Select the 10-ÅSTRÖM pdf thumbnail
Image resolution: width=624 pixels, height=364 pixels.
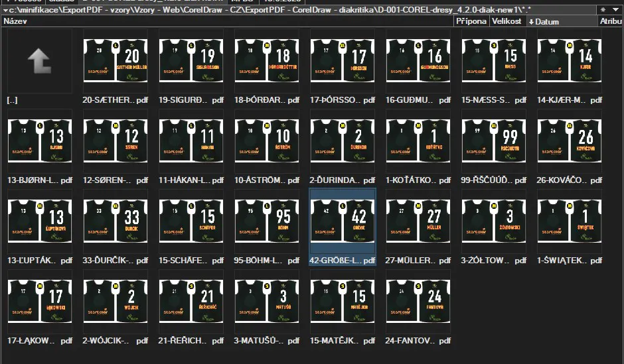tap(267, 141)
